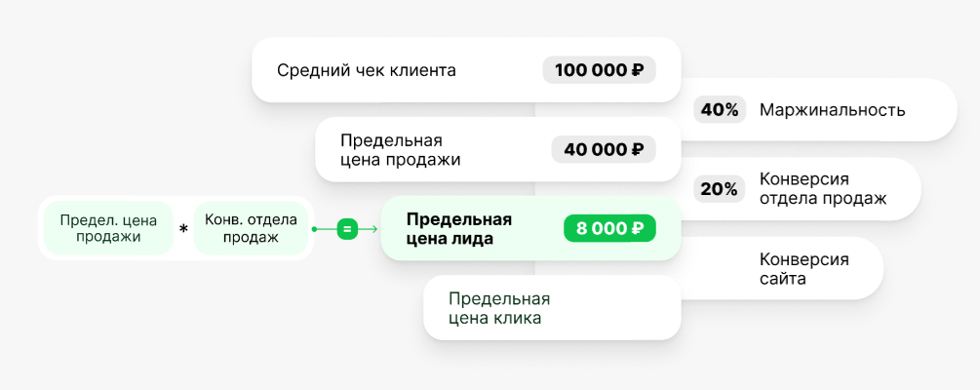Screen dimensions: 980x390
Task: Click the 20% conversion badge
Action: coord(719,189)
